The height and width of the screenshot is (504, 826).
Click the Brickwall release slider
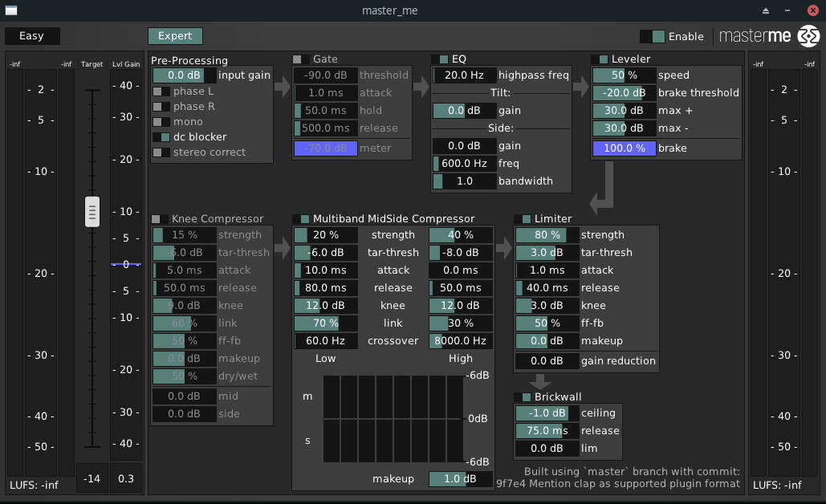click(x=547, y=431)
